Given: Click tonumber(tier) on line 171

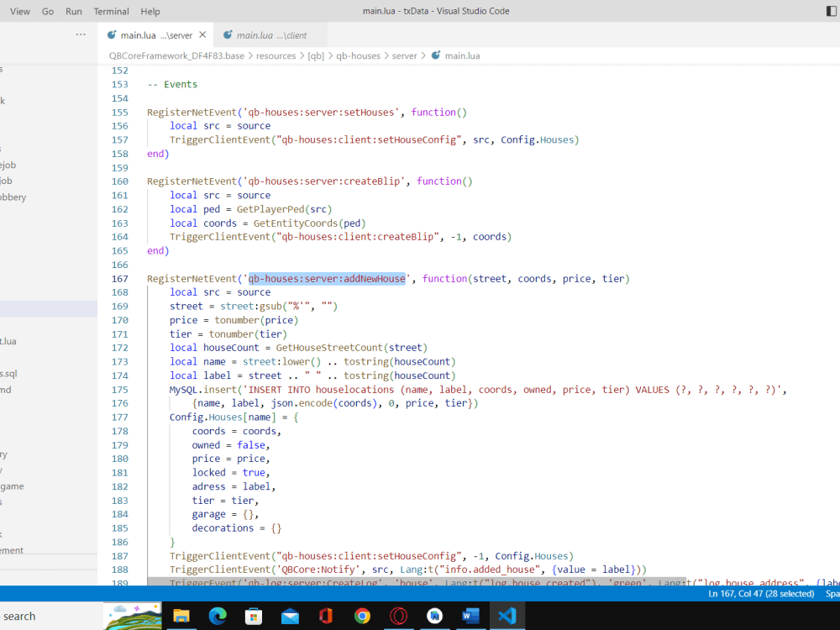Looking at the screenshot, I should pyautogui.click(x=248, y=334).
